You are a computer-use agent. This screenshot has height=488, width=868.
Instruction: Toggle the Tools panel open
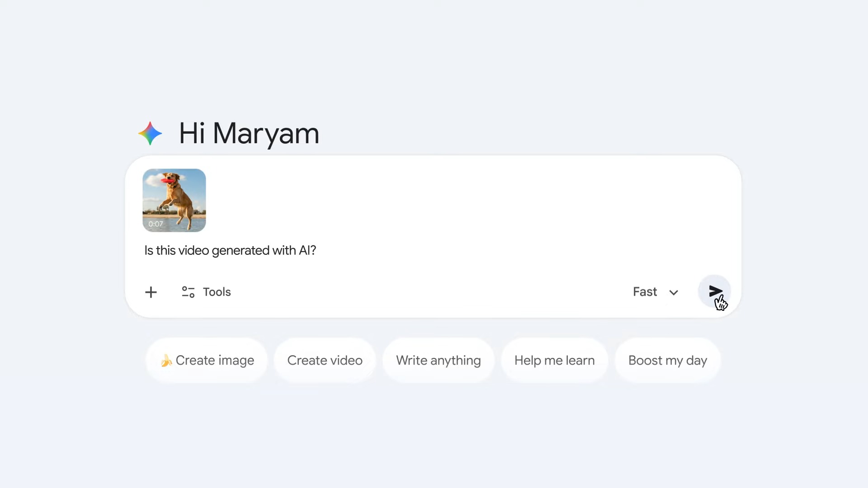click(205, 292)
